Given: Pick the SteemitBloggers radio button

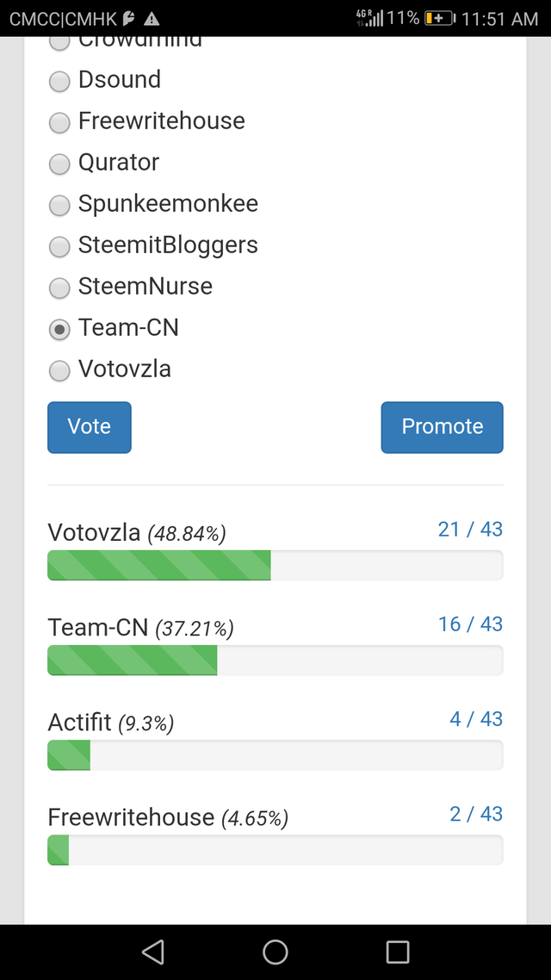Looking at the screenshot, I should [x=59, y=246].
